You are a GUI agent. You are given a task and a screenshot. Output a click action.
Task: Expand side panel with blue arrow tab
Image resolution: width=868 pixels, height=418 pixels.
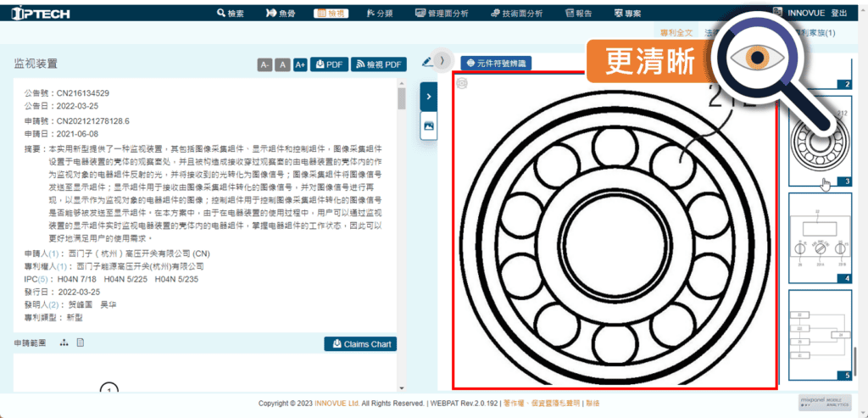[429, 97]
